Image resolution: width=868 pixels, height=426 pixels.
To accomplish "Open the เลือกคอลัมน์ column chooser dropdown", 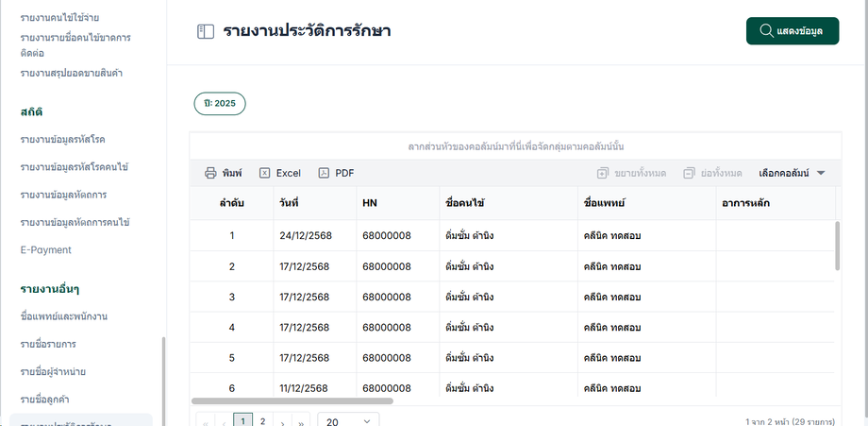I will tap(792, 173).
